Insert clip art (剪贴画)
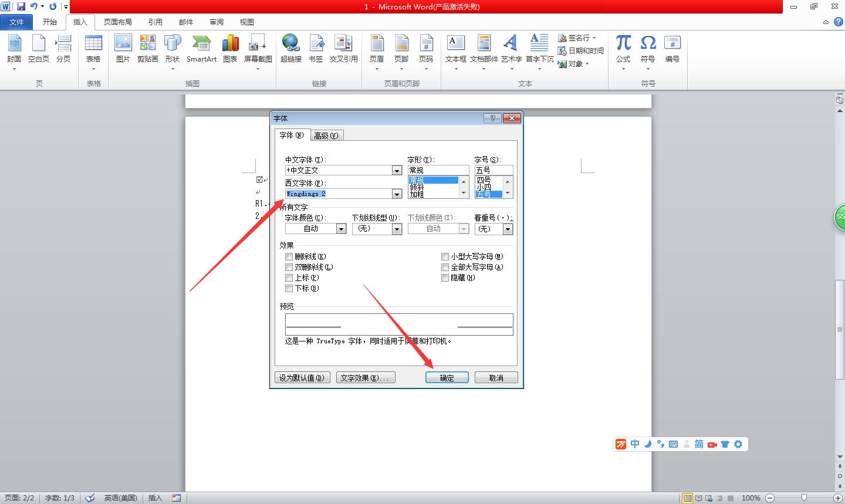The width and height of the screenshot is (845, 504). 148,49
